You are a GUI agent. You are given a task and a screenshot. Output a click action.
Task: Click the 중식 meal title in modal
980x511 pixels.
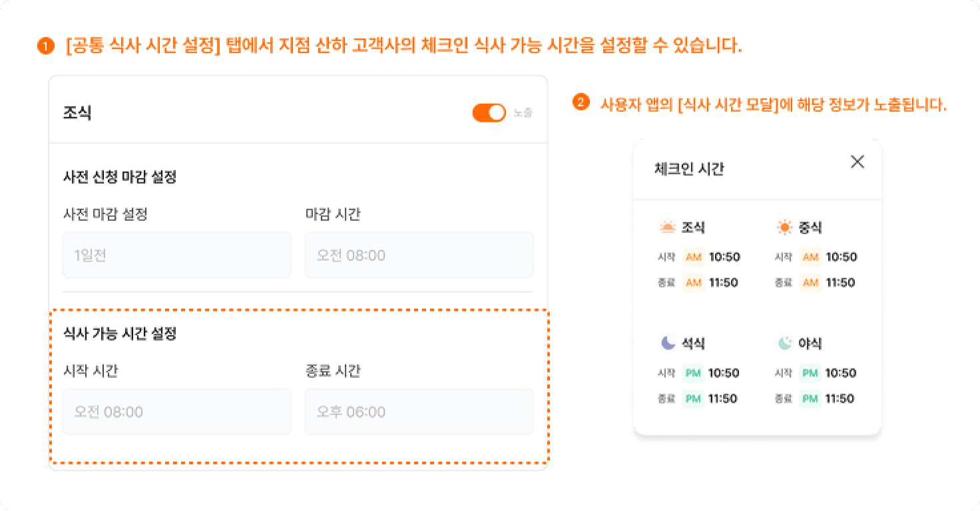[810, 228]
